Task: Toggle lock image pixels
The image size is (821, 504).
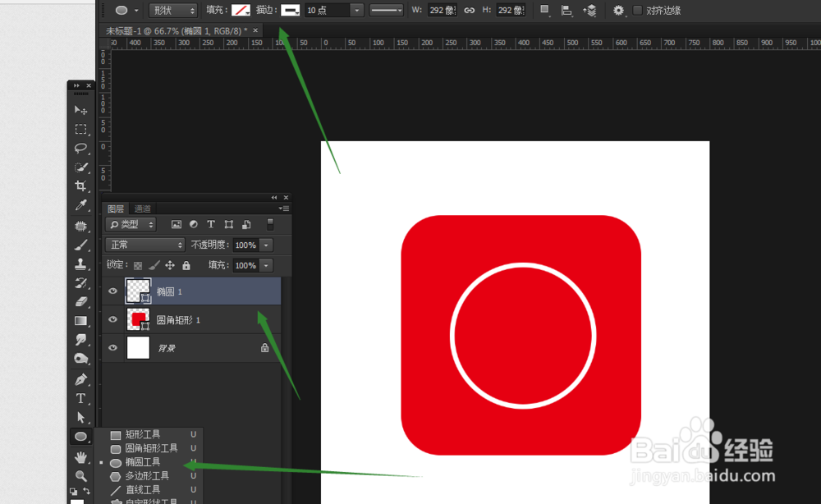Action: [x=154, y=265]
